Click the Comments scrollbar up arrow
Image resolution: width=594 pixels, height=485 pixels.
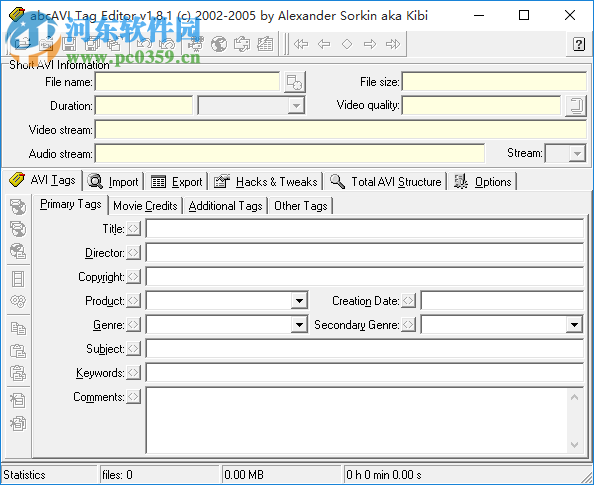pos(574,397)
